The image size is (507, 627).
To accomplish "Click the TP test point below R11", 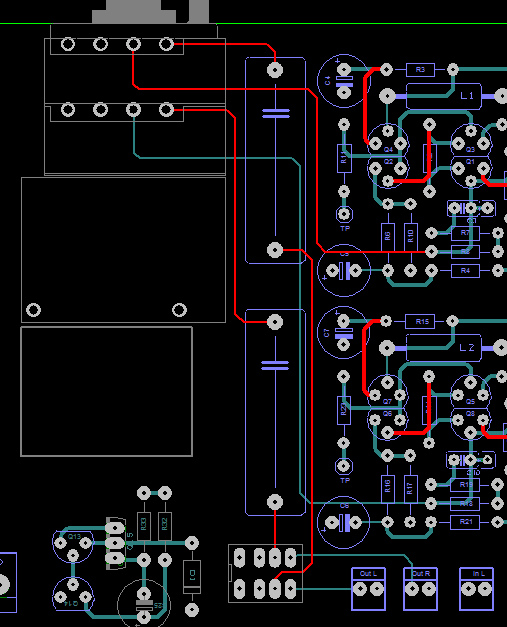I will [x=344, y=214].
